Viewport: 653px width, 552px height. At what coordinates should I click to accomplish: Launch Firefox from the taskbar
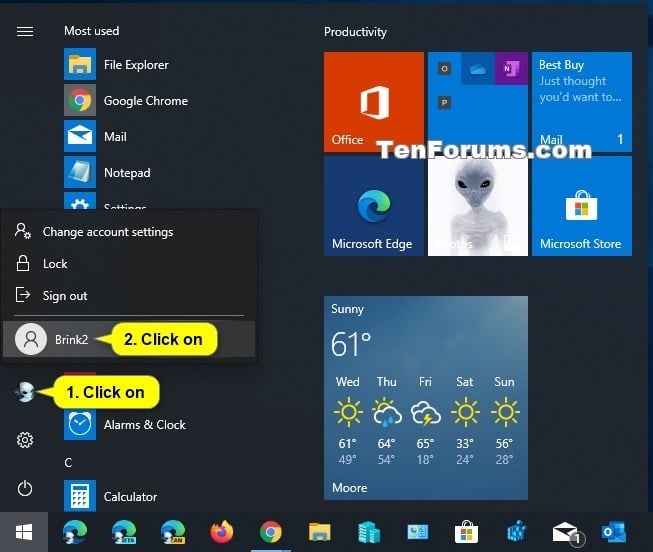pos(222,532)
